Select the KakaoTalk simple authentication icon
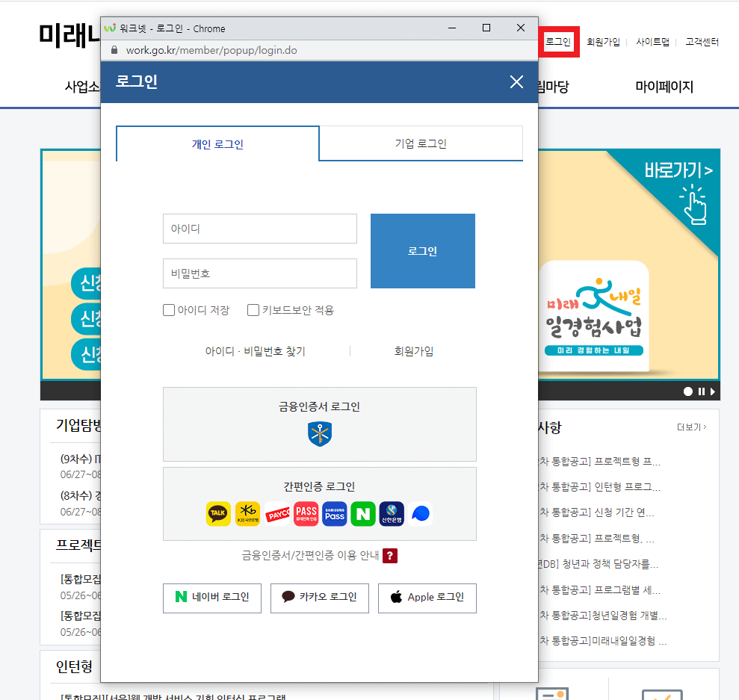739x700 pixels. coord(218,514)
